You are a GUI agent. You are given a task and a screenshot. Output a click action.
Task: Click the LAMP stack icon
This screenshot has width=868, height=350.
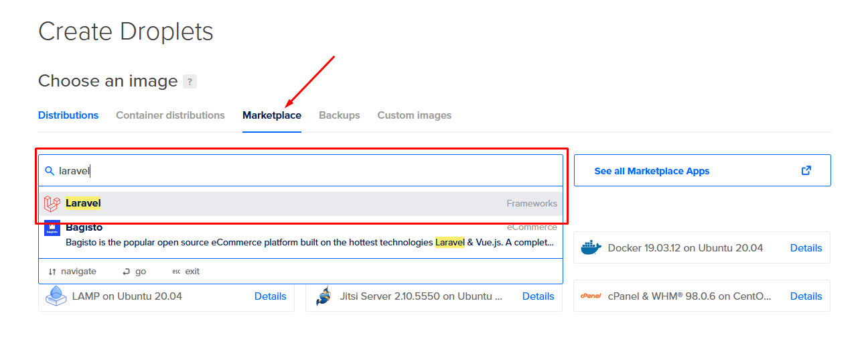(56, 296)
